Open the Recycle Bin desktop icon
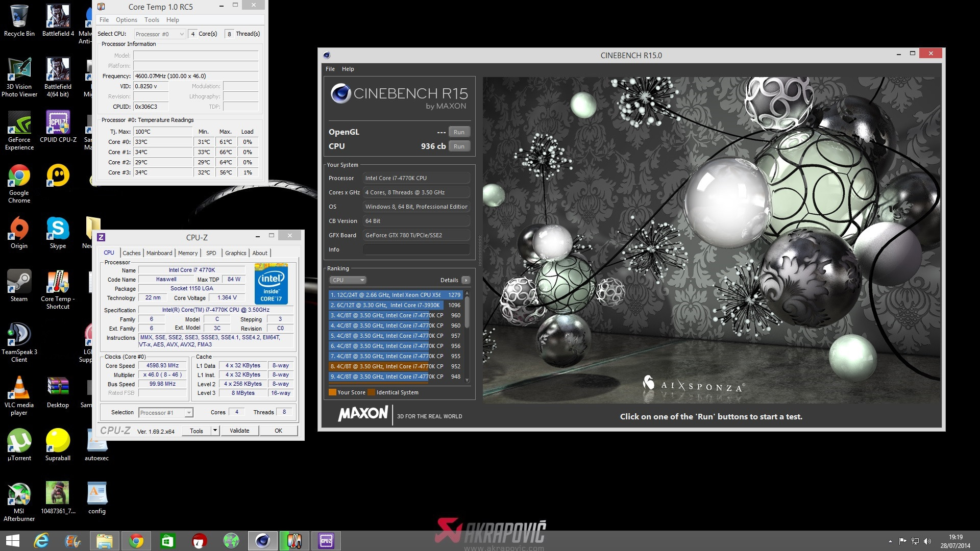This screenshot has width=980, height=551. (x=19, y=20)
